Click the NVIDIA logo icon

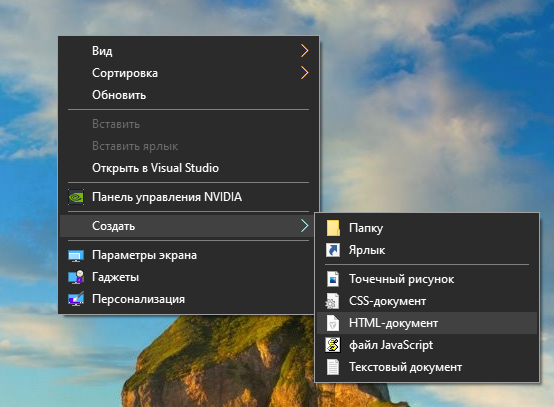(x=76, y=197)
